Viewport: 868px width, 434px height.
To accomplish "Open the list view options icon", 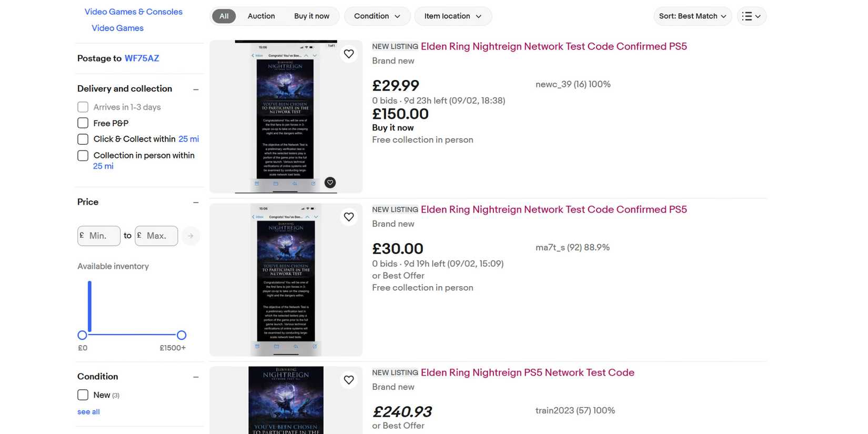I will click(x=751, y=16).
